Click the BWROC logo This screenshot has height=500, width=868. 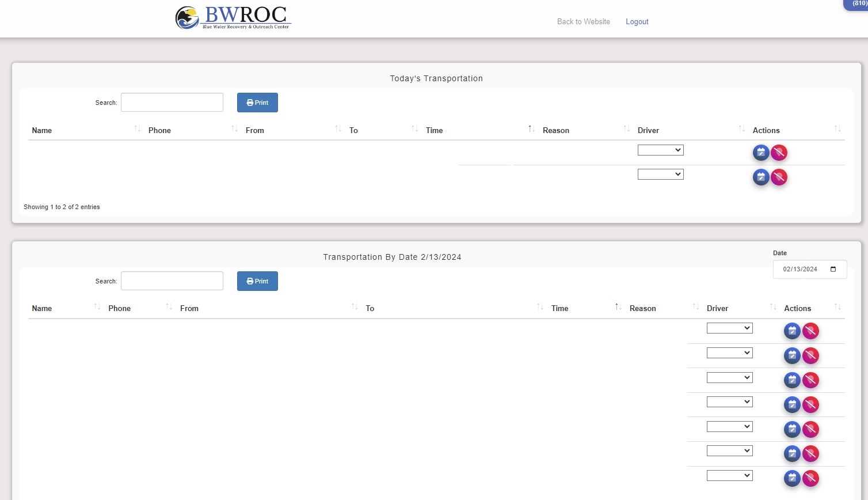233,17
